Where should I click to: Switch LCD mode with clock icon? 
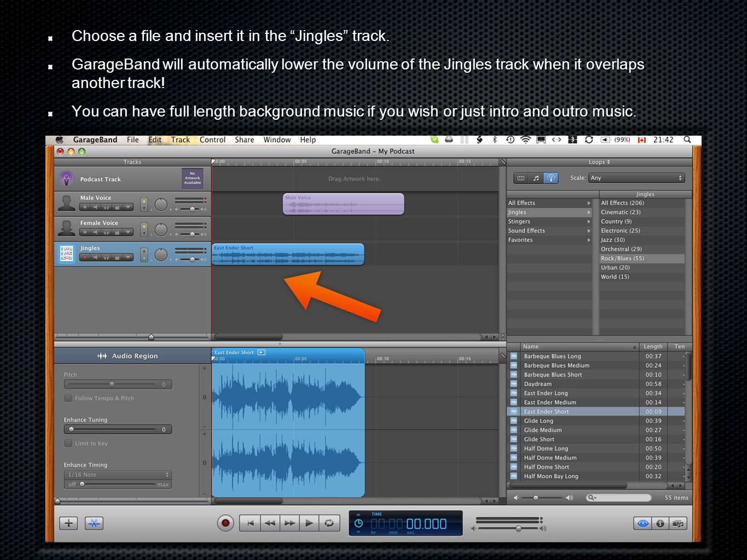(358, 523)
